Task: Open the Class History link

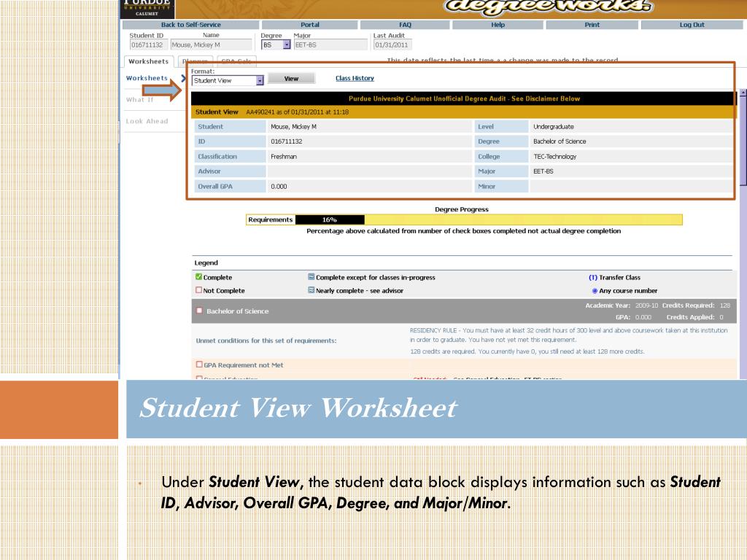Action: click(355, 78)
